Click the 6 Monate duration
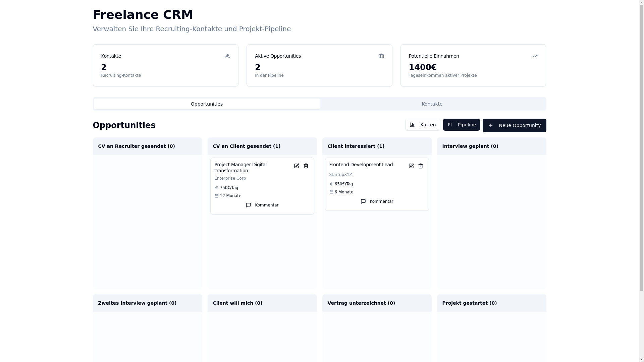The width and height of the screenshot is (644, 362). 344,192
